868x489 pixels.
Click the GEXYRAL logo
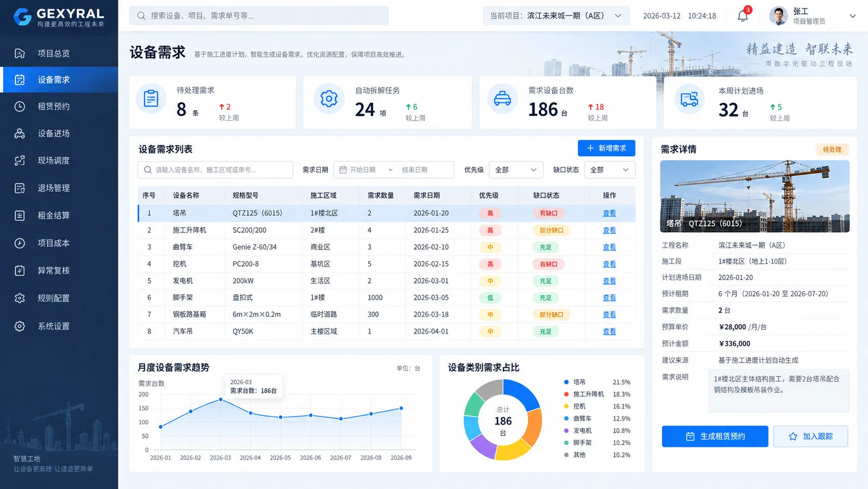point(59,17)
